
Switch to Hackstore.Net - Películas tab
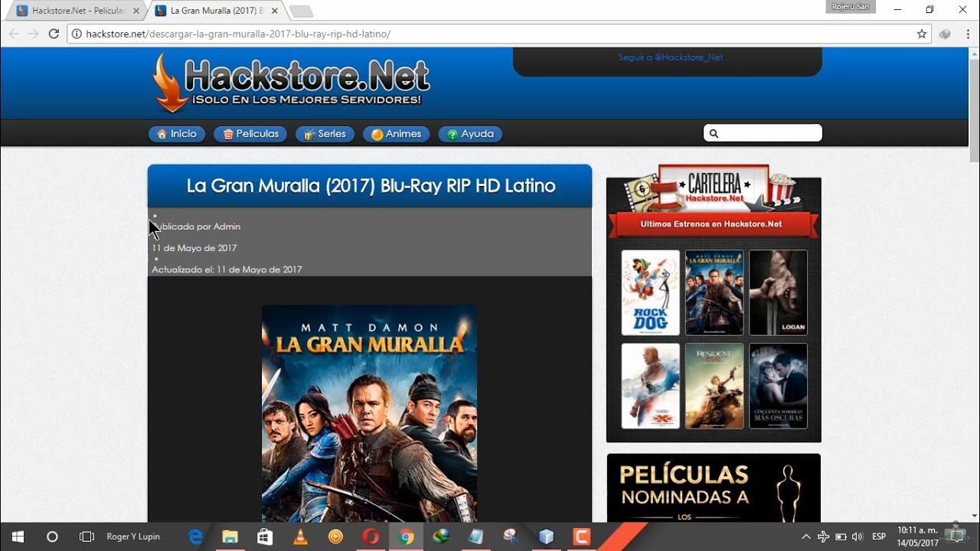(x=75, y=11)
